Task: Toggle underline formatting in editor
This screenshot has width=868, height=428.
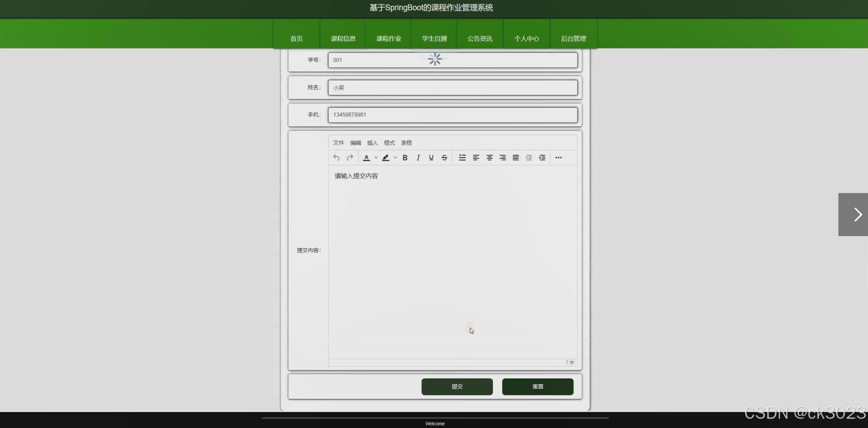Action: tap(431, 158)
